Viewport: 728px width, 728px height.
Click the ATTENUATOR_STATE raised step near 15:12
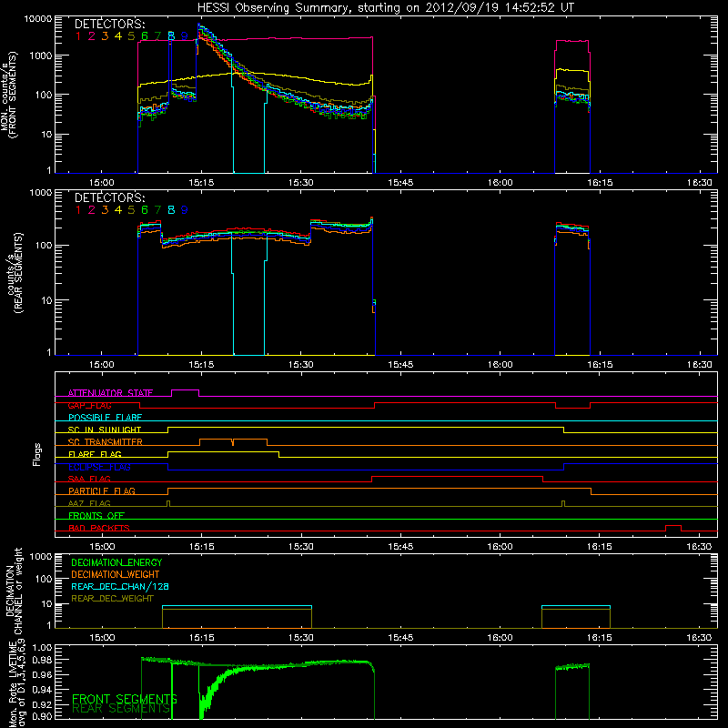[x=186, y=393]
